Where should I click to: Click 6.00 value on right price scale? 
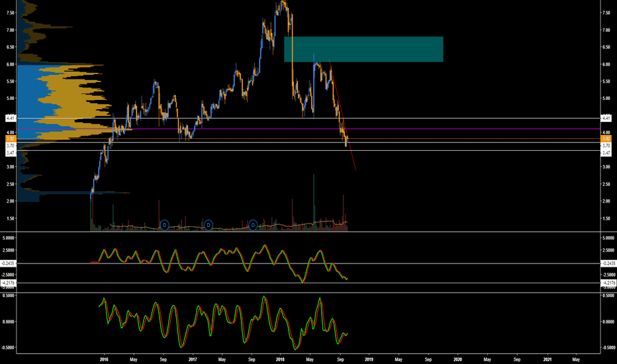click(606, 64)
